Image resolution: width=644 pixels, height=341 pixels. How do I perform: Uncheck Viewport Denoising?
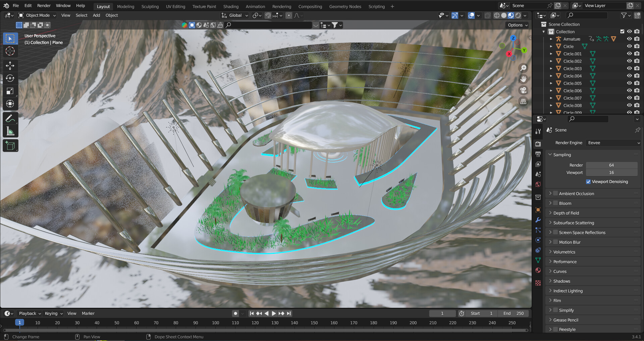pos(588,182)
